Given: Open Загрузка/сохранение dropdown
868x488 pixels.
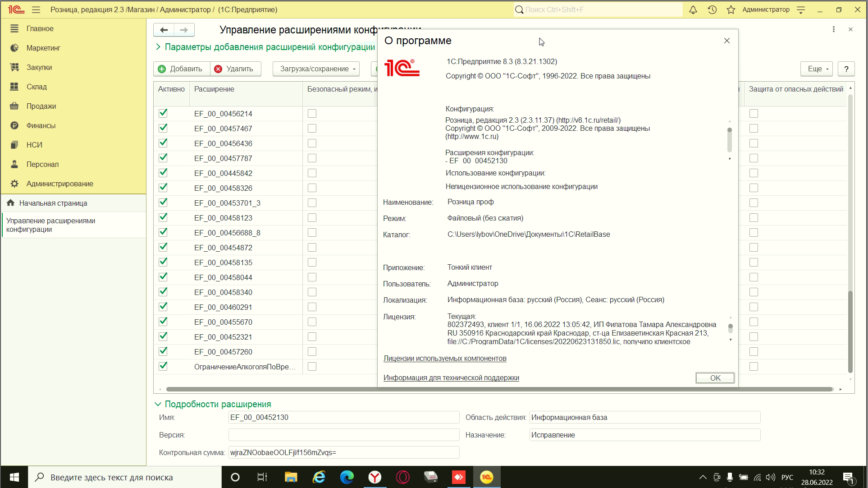Looking at the screenshot, I should click(x=316, y=69).
